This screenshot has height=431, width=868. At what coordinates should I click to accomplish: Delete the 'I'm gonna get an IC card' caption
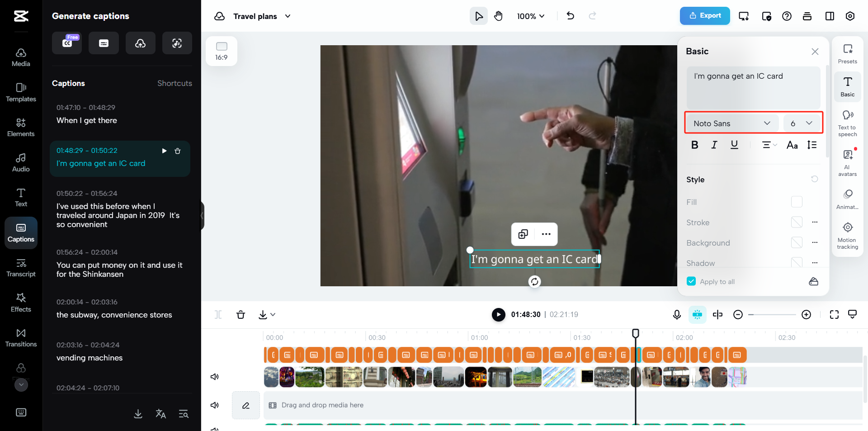(178, 151)
